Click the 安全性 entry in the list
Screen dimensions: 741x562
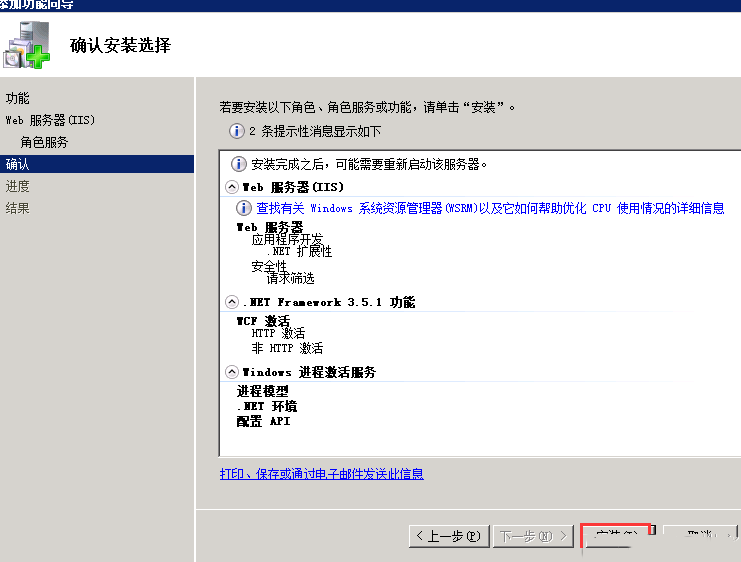[x=269, y=266]
